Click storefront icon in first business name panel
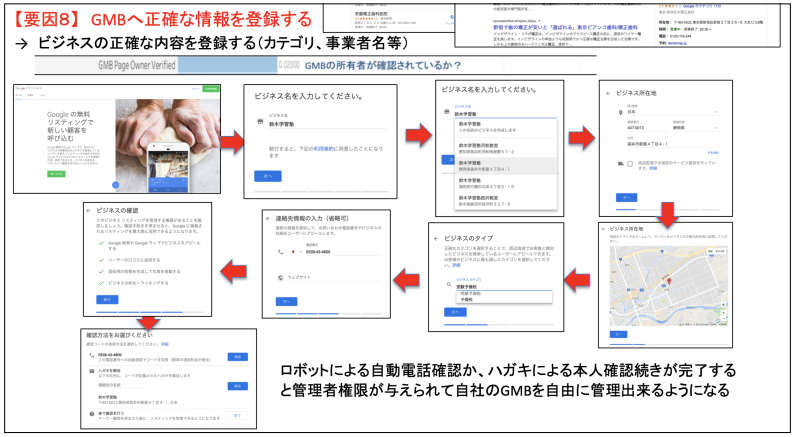 pos(260,122)
